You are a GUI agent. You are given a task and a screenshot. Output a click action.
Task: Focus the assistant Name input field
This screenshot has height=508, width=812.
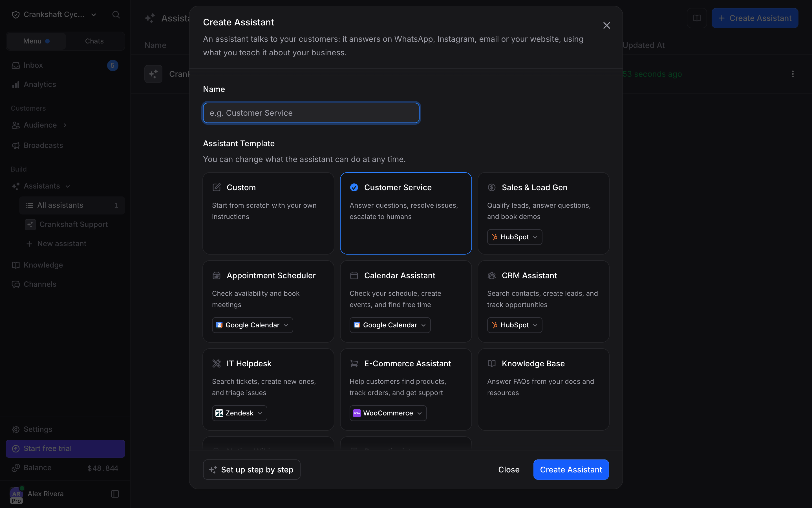311,113
